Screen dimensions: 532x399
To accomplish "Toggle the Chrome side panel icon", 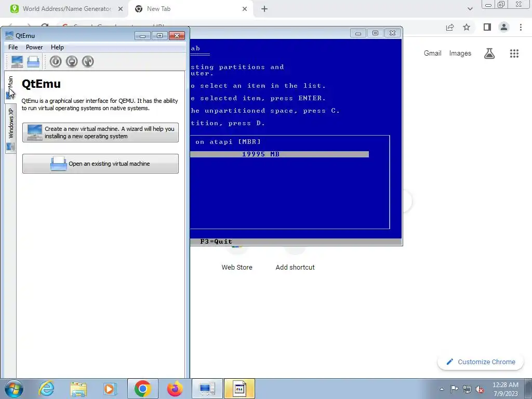I will (487, 27).
